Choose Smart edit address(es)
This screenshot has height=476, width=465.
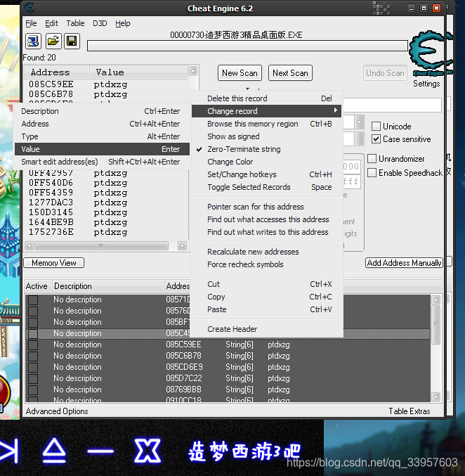point(102,162)
